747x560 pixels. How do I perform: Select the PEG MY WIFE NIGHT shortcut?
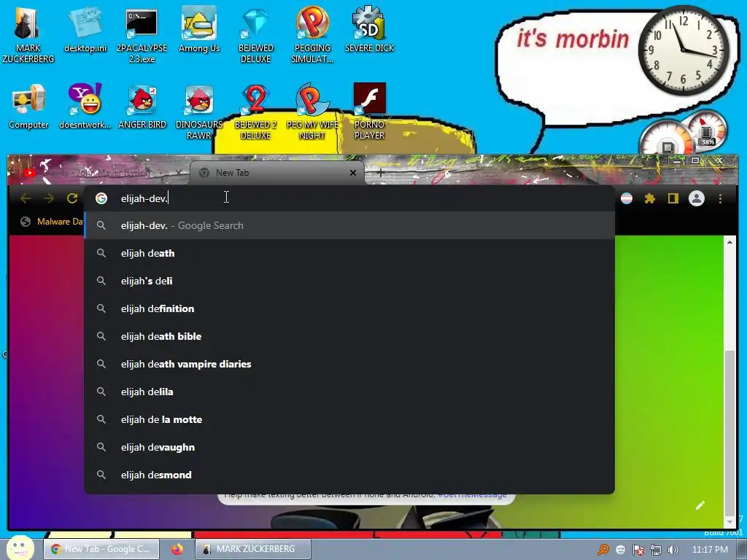pos(312,111)
